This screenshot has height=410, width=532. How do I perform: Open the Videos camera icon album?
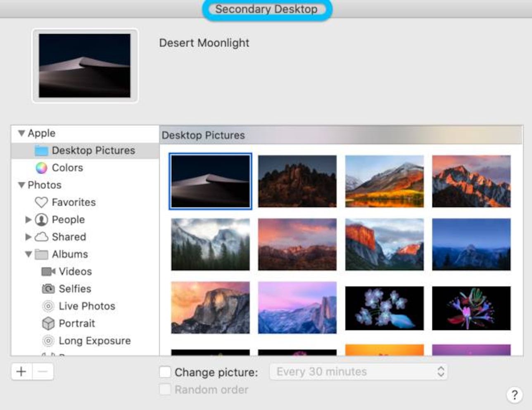click(48, 272)
